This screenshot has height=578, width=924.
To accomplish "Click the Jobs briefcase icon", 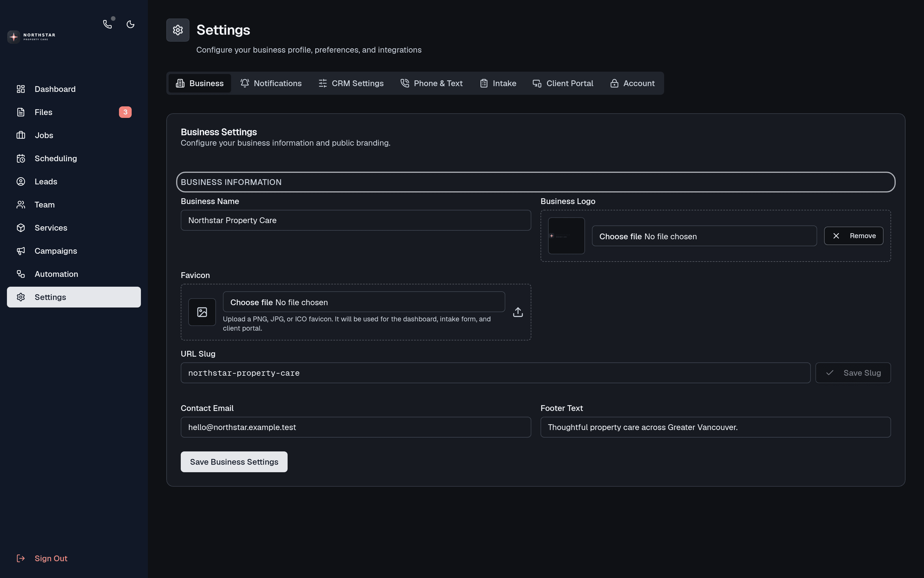I will 21,135.
